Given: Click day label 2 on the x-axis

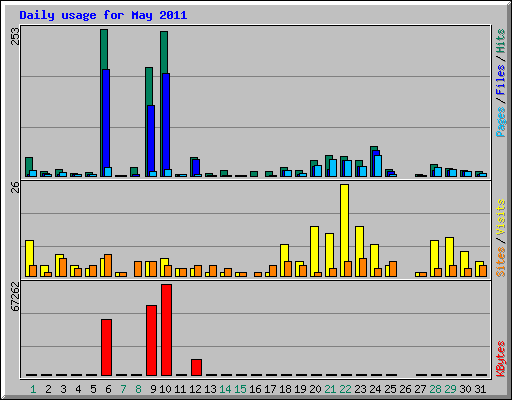Looking at the screenshot, I should click(48, 389).
